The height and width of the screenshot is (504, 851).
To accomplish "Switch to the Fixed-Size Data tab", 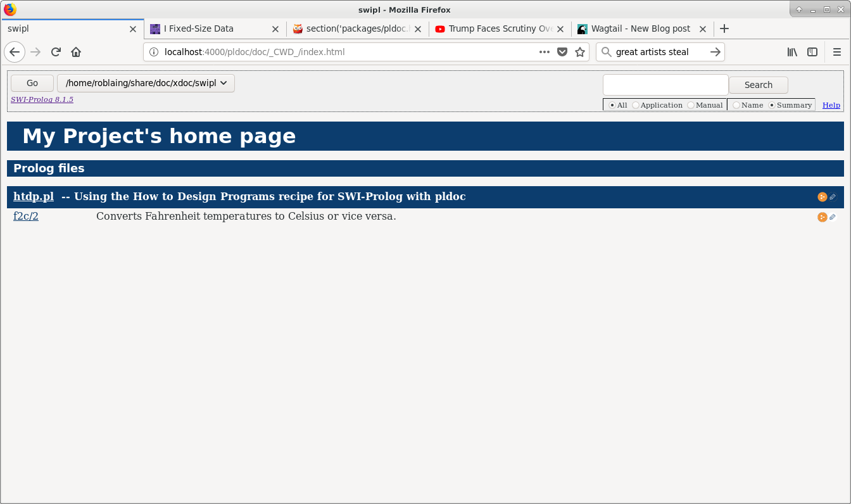I will [214, 28].
